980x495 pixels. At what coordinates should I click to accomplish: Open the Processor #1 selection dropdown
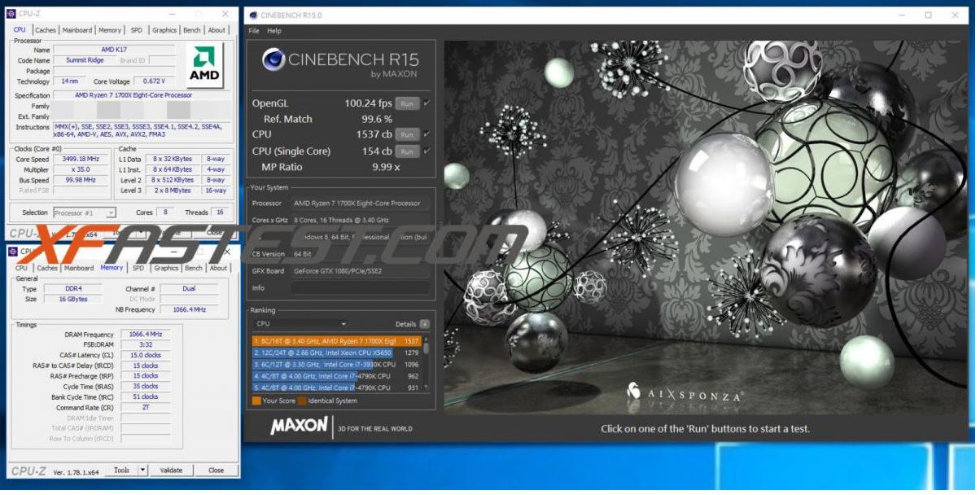[x=85, y=212]
